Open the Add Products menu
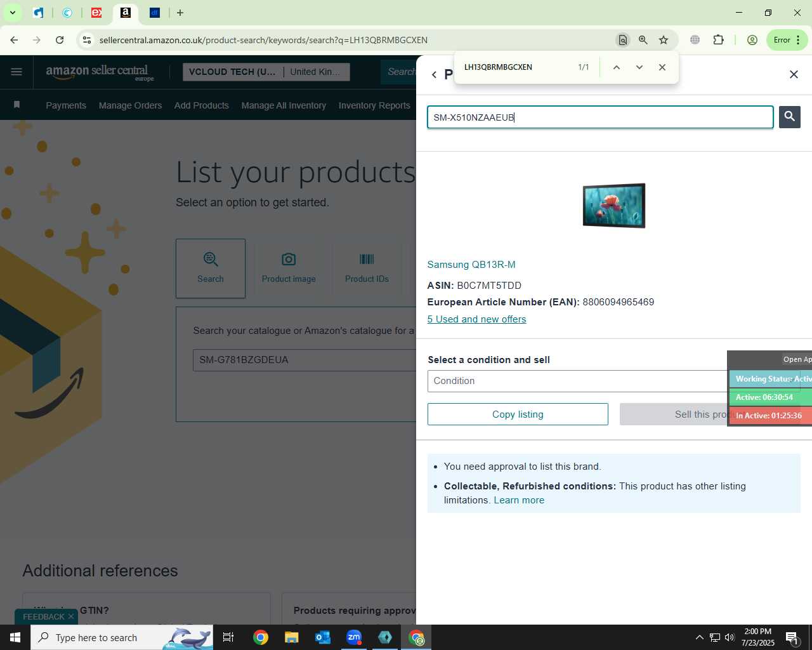Image resolution: width=812 pixels, height=650 pixels. [202, 105]
